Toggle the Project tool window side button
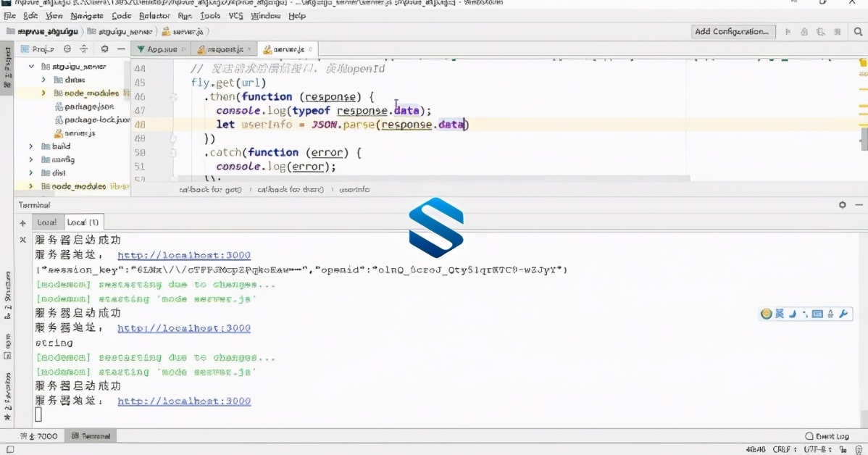868x455 pixels. (7, 67)
